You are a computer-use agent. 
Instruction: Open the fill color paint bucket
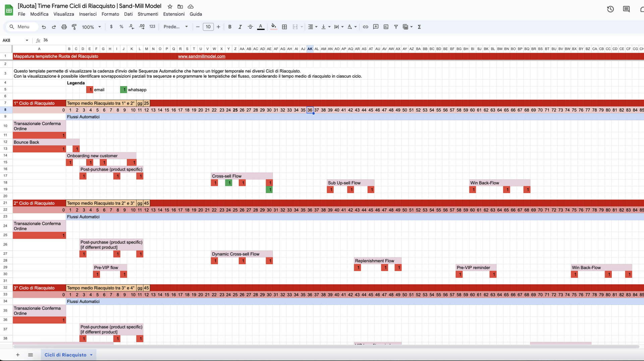pyautogui.click(x=274, y=27)
